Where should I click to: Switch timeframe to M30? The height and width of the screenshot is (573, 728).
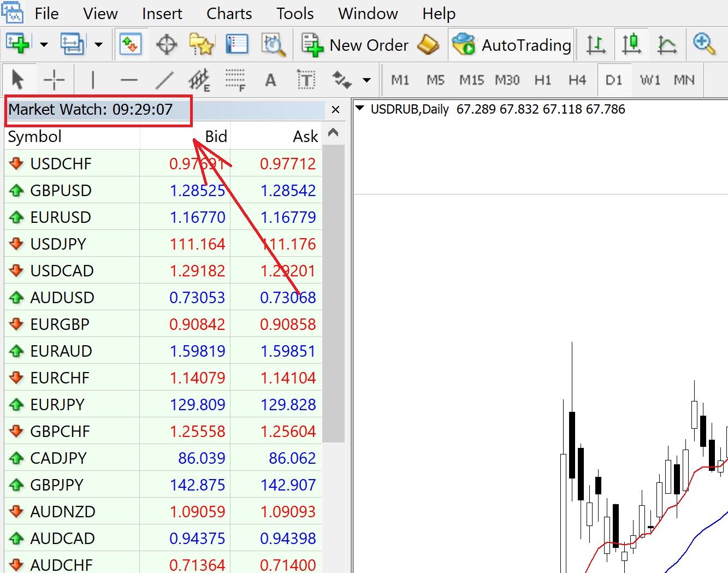click(507, 80)
